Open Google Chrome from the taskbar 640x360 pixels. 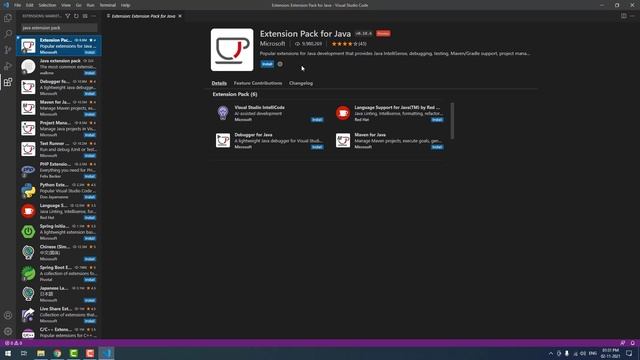pos(58,353)
